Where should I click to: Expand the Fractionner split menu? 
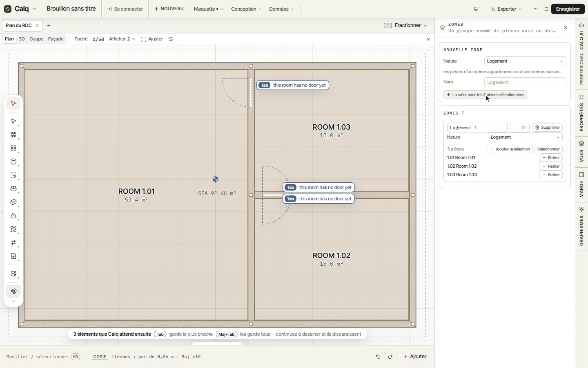(x=406, y=25)
